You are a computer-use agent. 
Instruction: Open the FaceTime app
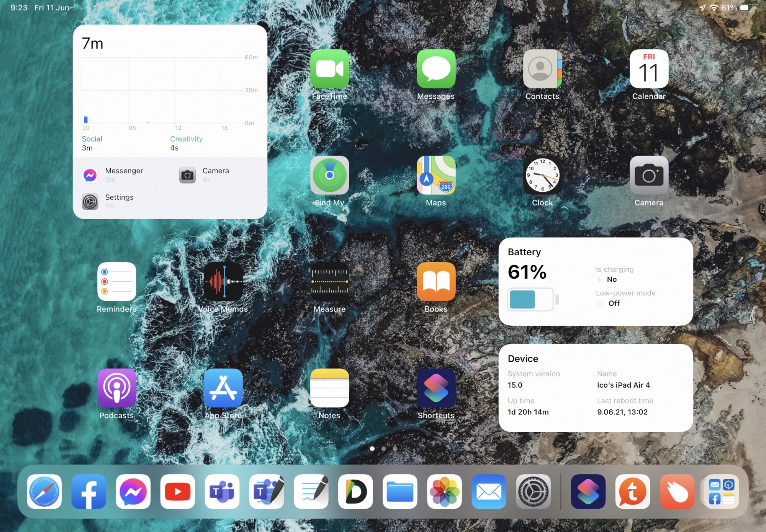click(329, 69)
